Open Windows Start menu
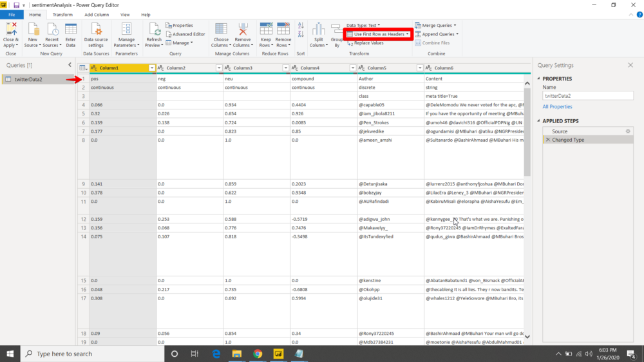 pos(10,354)
